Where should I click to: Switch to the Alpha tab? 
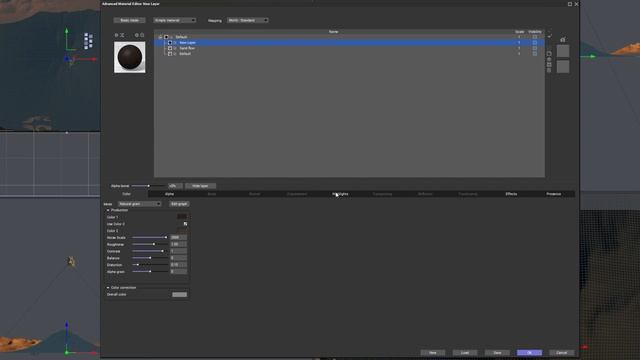169,194
